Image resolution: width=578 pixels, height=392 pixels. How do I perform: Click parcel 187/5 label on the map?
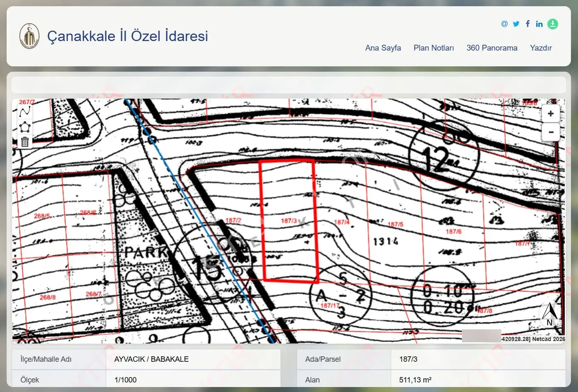tap(395, 224)
